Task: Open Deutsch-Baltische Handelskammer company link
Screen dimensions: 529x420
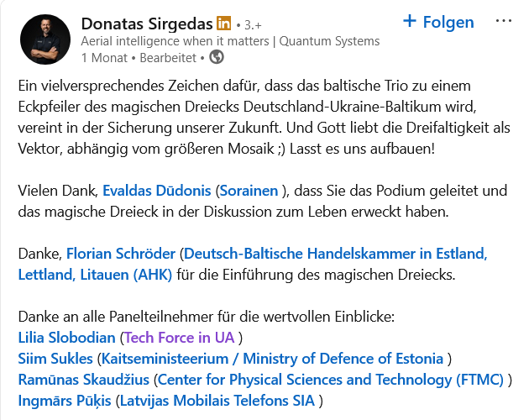Action: coord(335,253)
